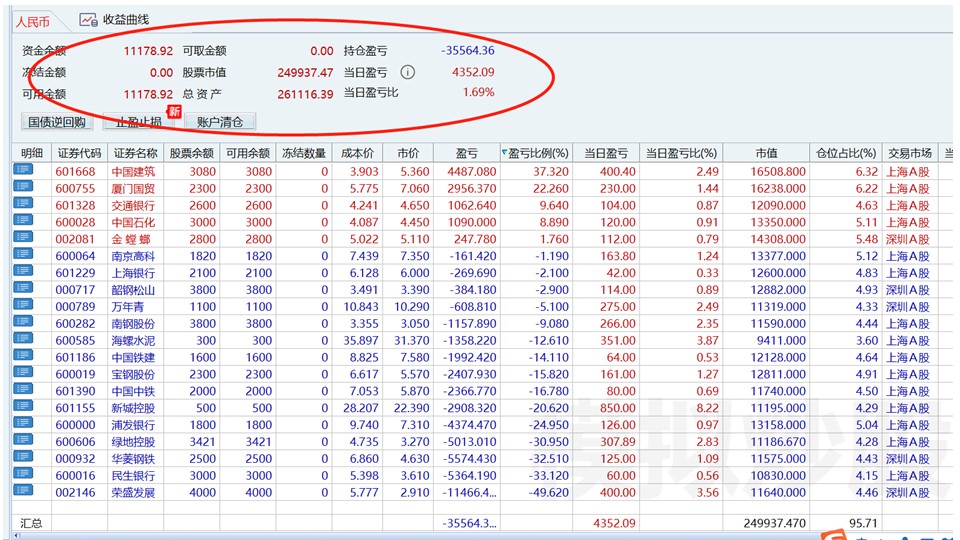Open detail icon for 600000 浦发银行

coord(23,422)
